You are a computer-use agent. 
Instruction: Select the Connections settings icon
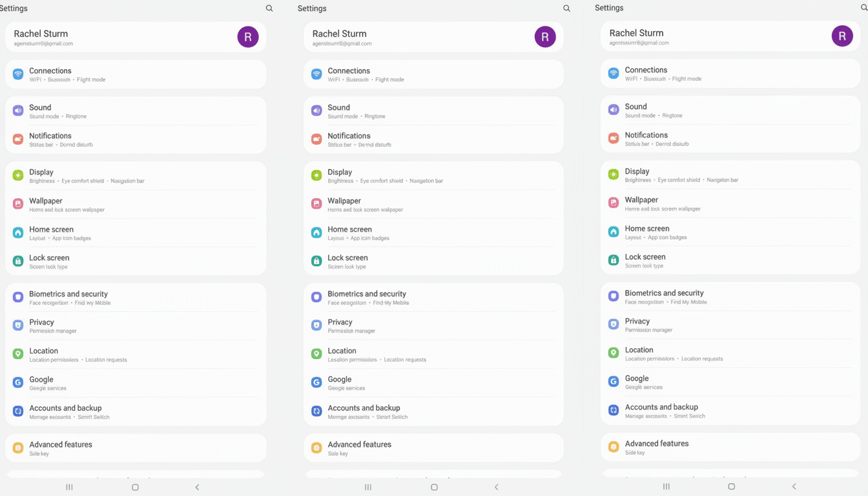point(17,74)
